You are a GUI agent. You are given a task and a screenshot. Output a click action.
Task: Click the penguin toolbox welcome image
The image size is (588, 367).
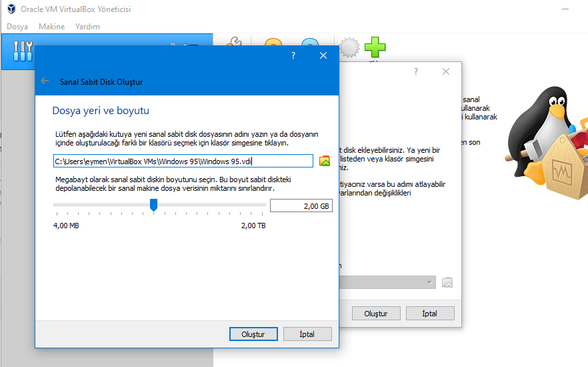pyautogui.click(x=546, y=143)
